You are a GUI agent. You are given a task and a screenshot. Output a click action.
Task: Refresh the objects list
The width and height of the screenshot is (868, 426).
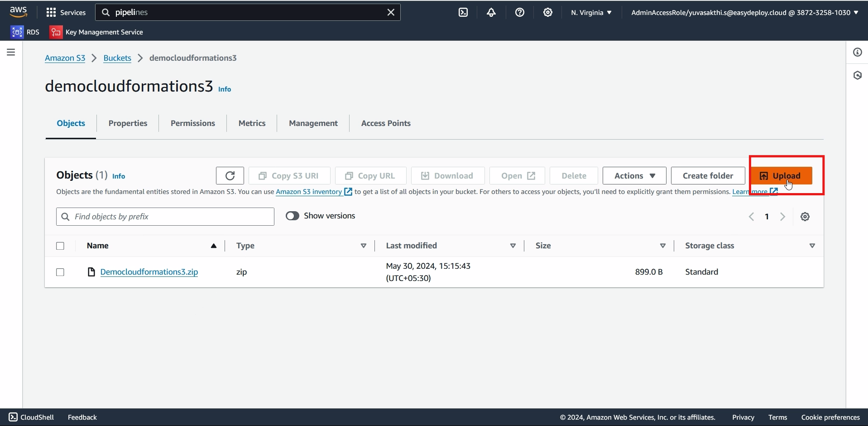coord(230,176)
